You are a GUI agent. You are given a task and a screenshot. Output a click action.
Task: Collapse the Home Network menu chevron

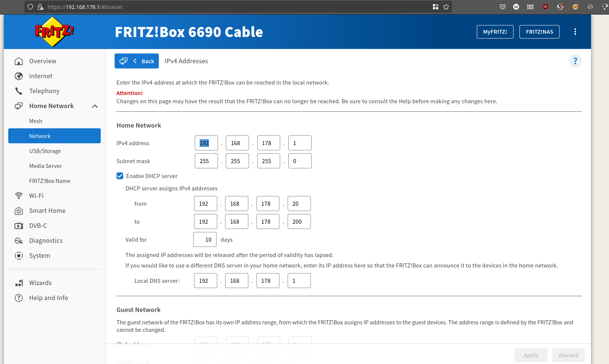pos(95,106)
